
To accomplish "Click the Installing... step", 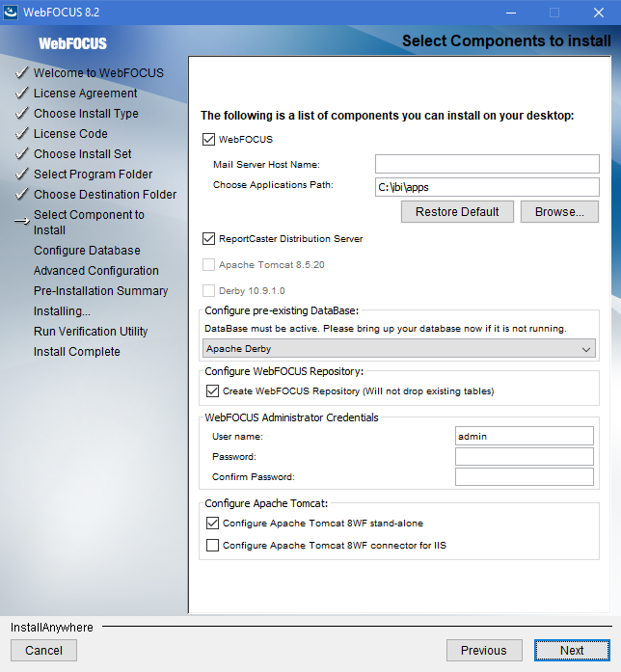I will [x=62, y=311].
